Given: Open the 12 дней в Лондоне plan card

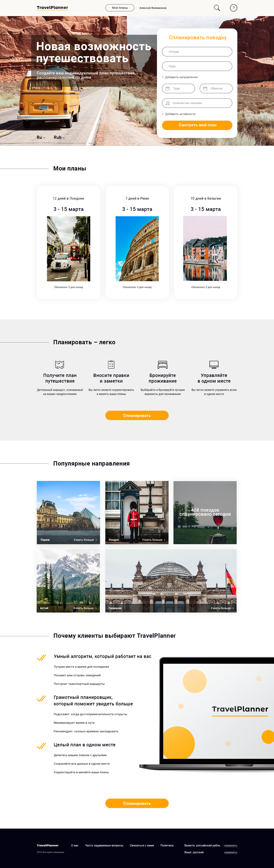Looking at the screenshot, I should pyautogui.click(x=68, y=242).
